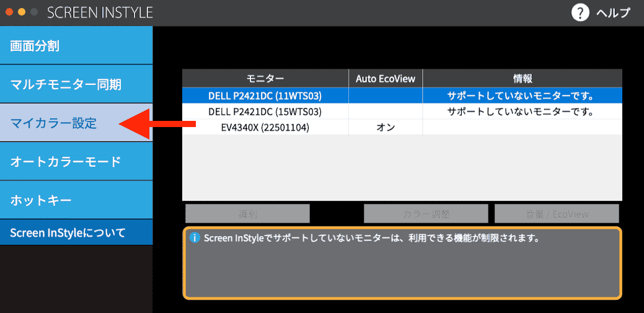Image resolution: width=644 pixels, height=313 pixels.
Task: Open the 画面分割 section
Action: click(x=76, y=46)
